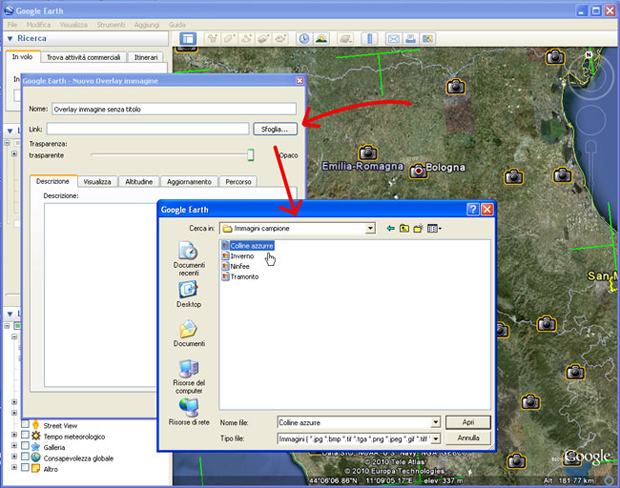Viewport: 620px width, 488px height.
Task: Open the Cerca in folder dropdown
Action: 370,228
